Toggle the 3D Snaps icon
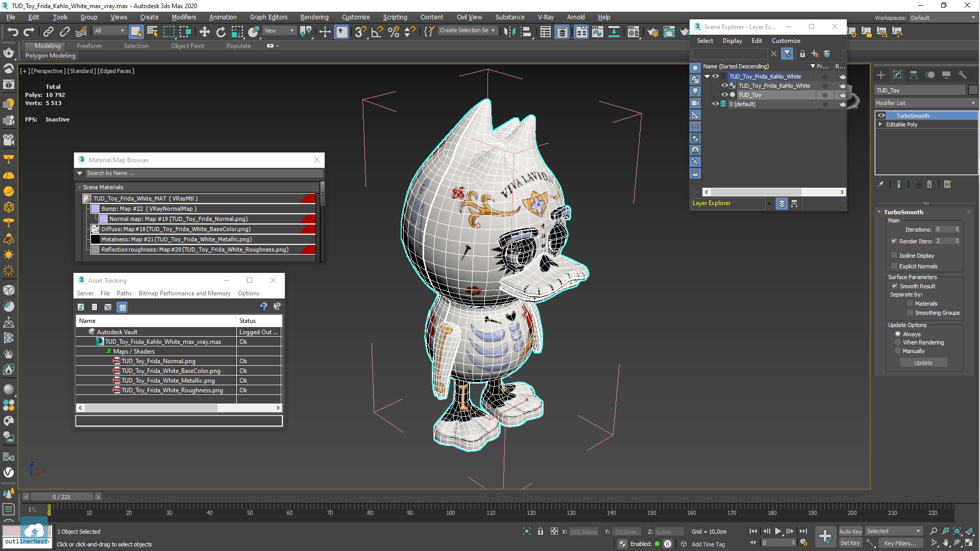 (x=360, y=32)
